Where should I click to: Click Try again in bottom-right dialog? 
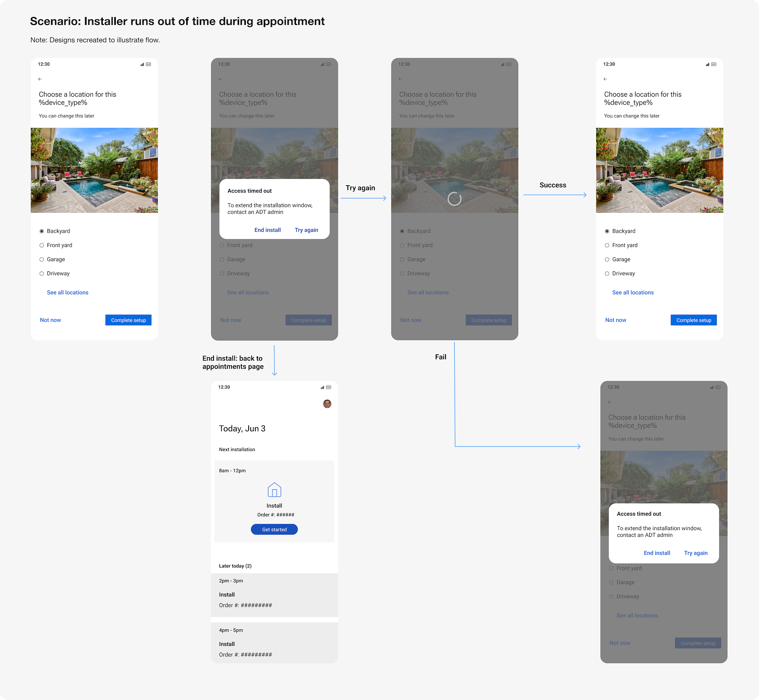point(696,553)
